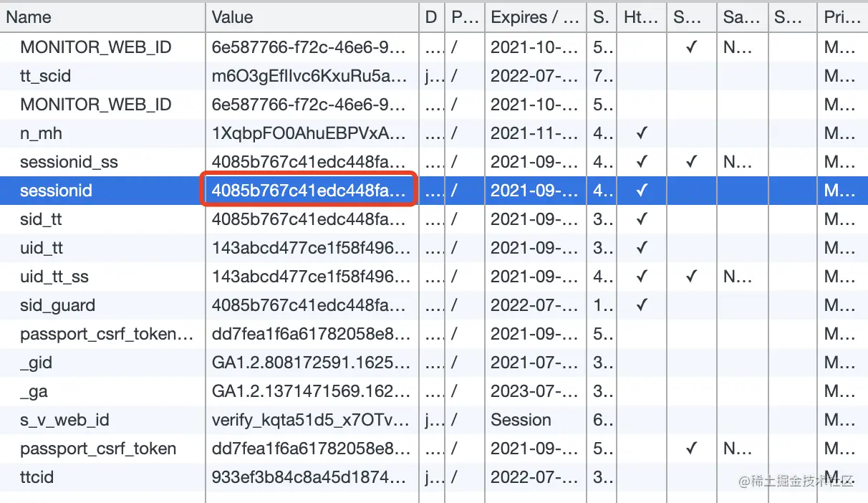Screen dimensions: 868x503
Task: Click the HttpOnly checkmark in the sid_tt row
Action: [642, 219]
